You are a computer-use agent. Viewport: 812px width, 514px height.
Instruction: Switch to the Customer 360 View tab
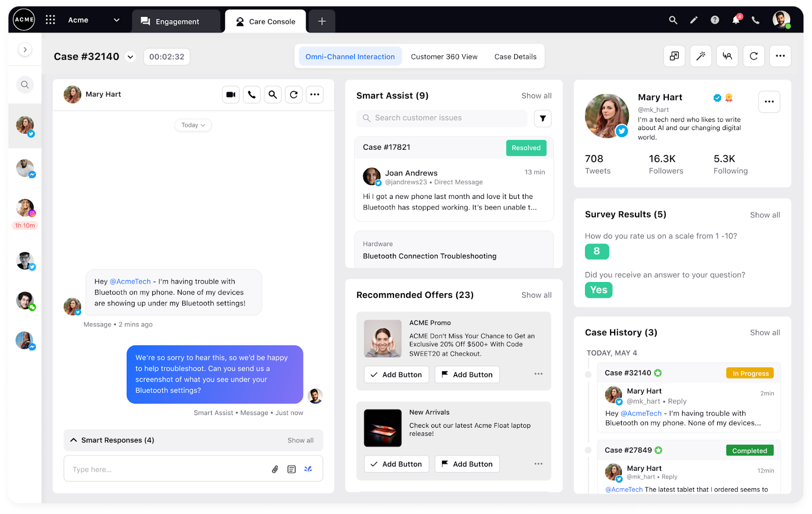point(444,57)
